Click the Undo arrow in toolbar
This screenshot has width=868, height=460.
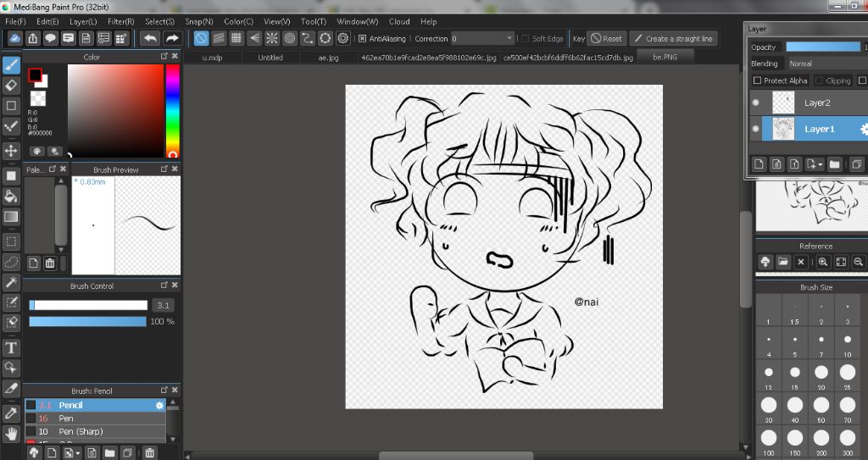149,38
